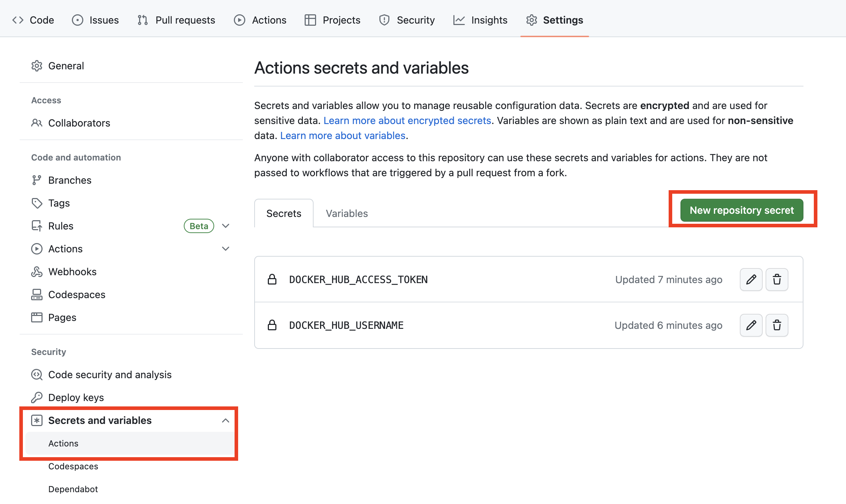This screenshot has width=846, height=504.
Task: Switch to the Variables tab
Action: (346, 213)
